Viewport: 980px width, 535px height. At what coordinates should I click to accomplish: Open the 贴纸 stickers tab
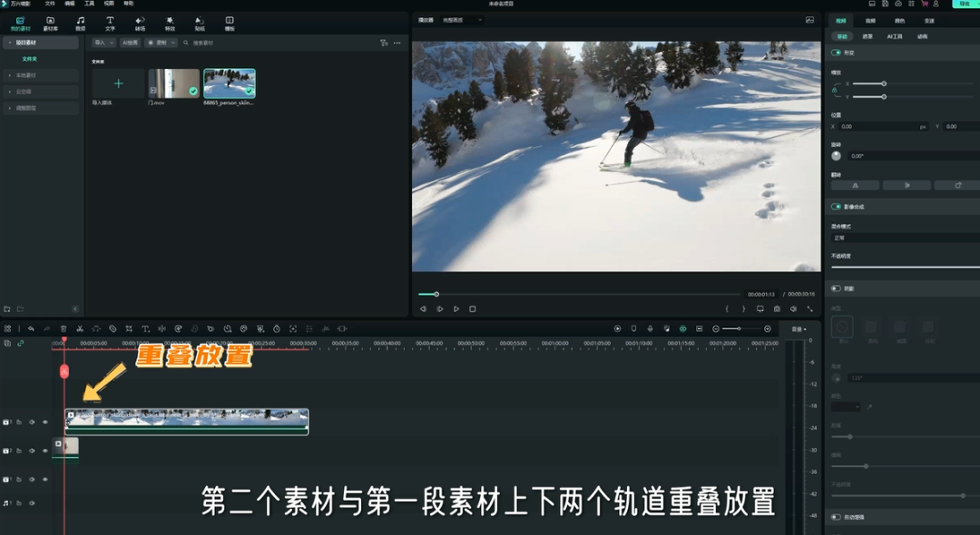point(200,24)
